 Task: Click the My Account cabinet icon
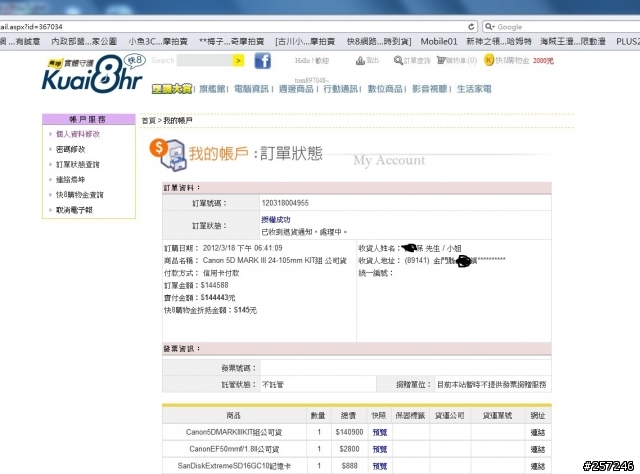click(168, 154)
